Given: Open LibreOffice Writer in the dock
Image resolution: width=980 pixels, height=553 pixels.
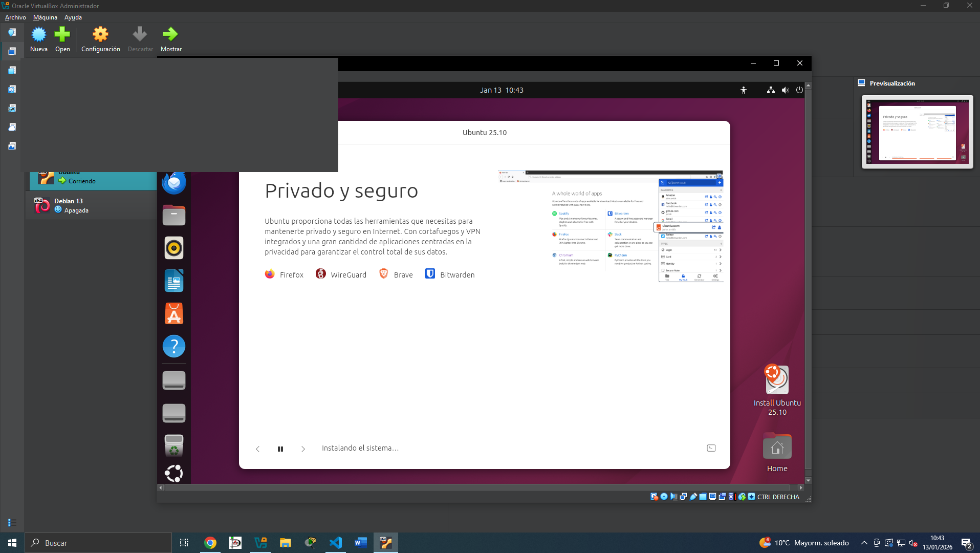Looking at the screenshot, I should (174, 281).
